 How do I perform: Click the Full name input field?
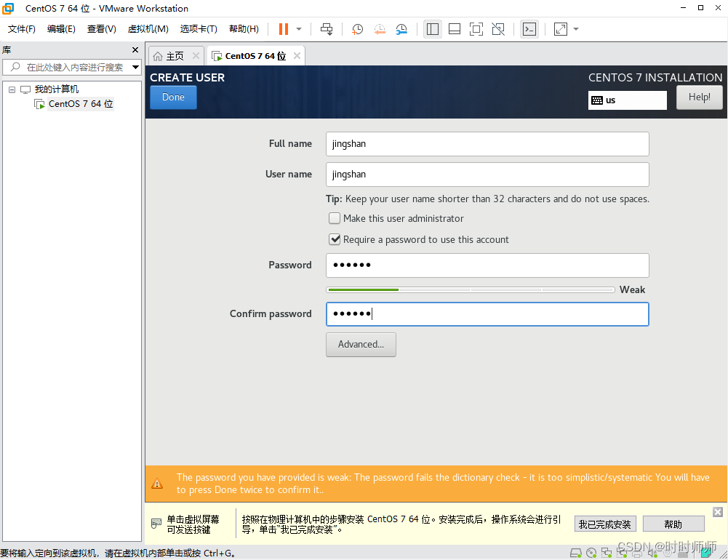tap(487, 144)
